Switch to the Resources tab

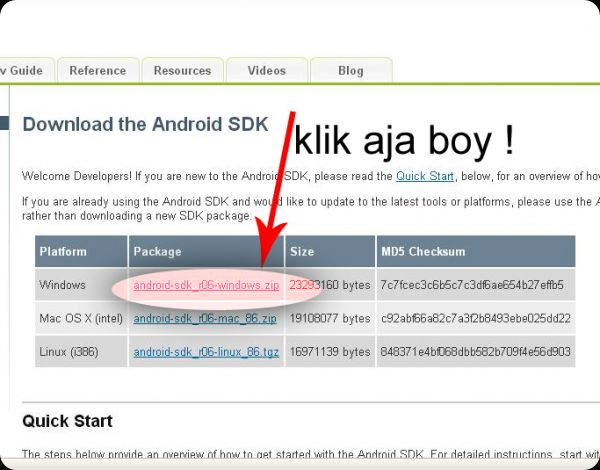tap(182, 71)
